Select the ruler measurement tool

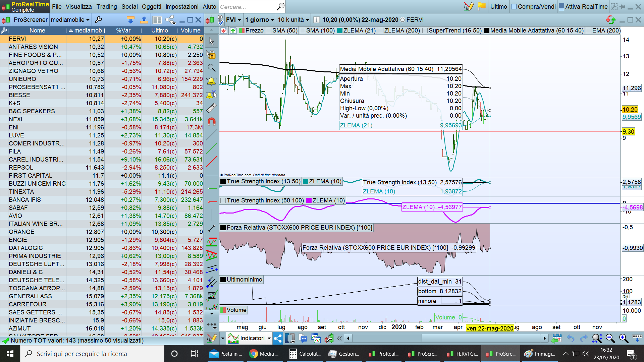[211, 108]
